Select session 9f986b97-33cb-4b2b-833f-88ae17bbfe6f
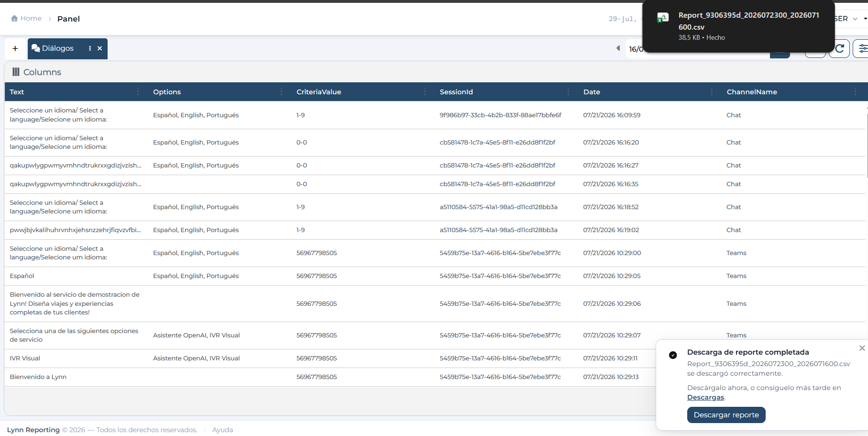 pyautogui.click(x=500, y=115)
